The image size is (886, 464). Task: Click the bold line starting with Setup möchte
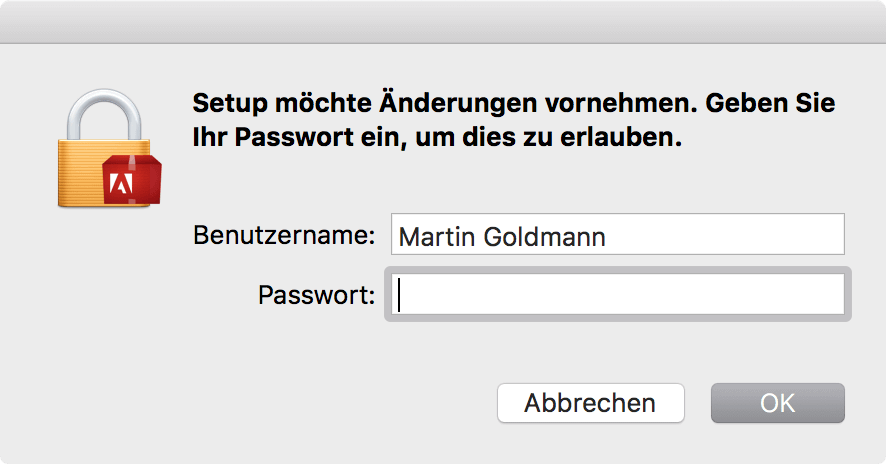[513, 103]
